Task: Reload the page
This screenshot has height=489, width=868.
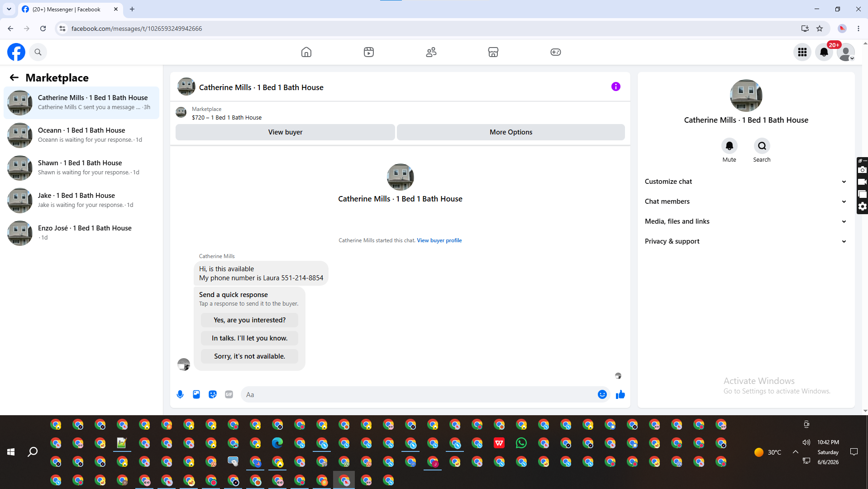Action: [x=43, y=29]
